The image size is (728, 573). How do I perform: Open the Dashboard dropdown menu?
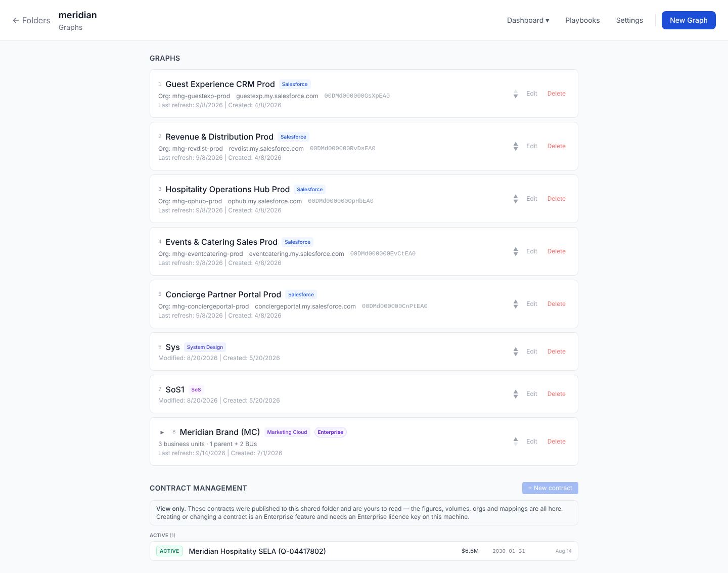[528, 20]
